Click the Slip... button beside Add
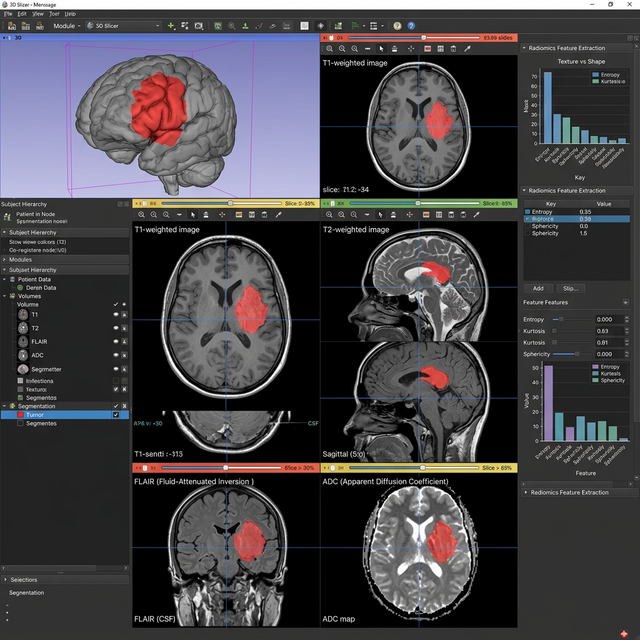Screen dimensions: 640x640 tap(570, 288)
